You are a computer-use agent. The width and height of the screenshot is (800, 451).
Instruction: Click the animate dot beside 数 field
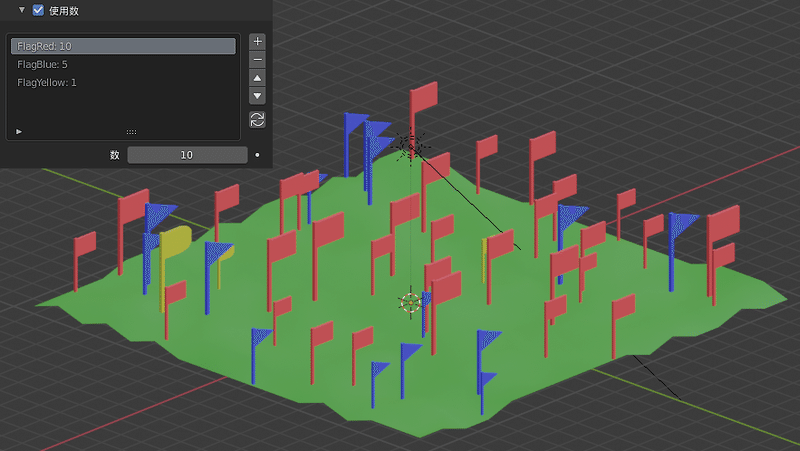258,155
